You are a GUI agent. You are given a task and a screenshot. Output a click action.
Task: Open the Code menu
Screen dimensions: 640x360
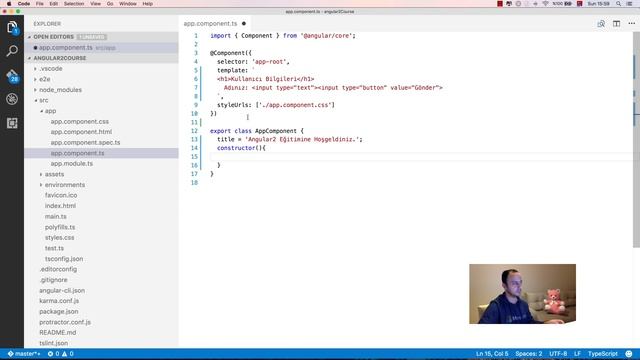tap(24, 4)
